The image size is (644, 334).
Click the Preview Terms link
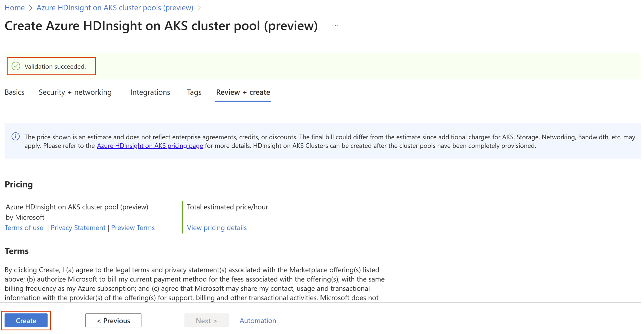point(133,227)
